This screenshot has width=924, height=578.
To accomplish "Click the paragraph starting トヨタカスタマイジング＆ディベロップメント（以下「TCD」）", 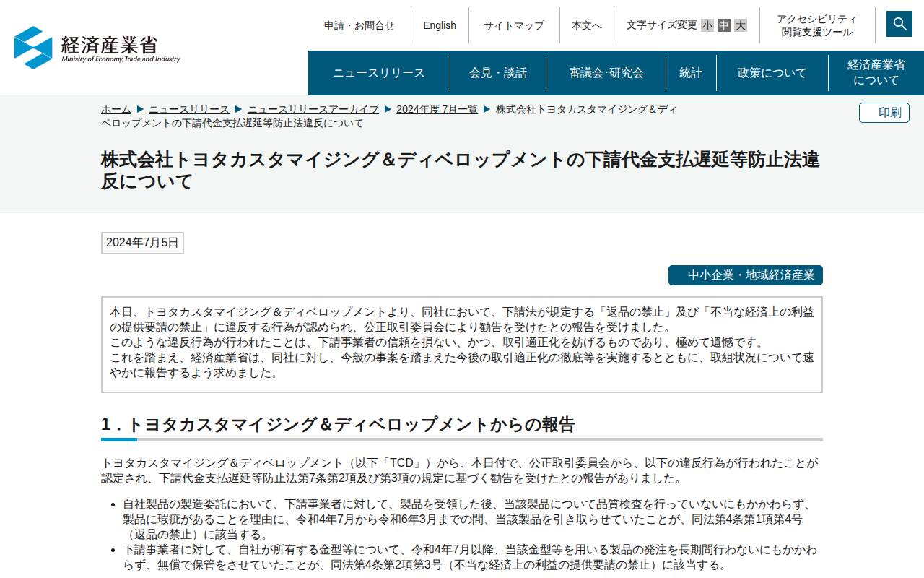I will 460,470.
